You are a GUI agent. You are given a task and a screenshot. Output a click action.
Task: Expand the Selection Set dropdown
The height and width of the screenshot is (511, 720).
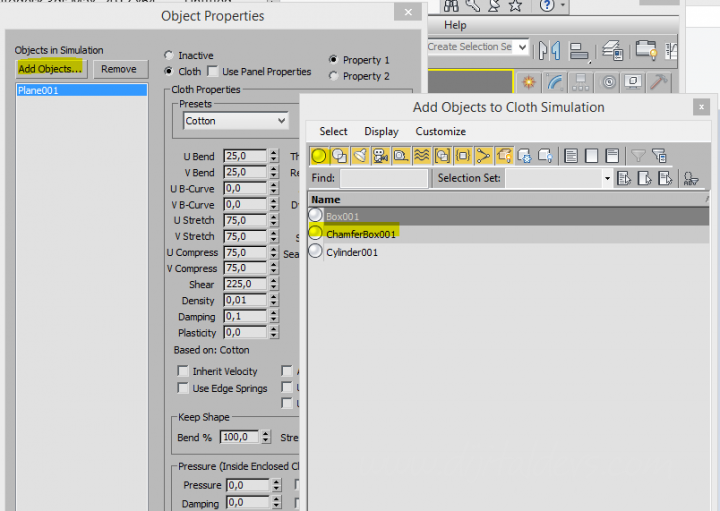click(x=606, y=179)
